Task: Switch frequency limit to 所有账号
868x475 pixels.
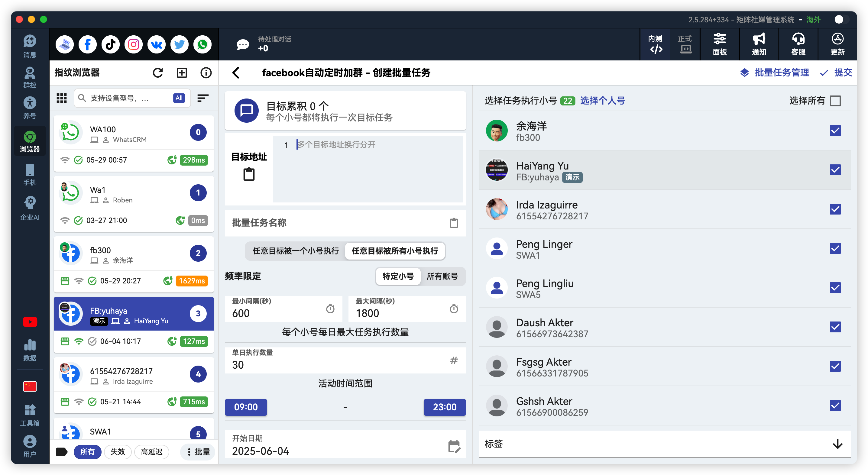Action: pos(442,276)
